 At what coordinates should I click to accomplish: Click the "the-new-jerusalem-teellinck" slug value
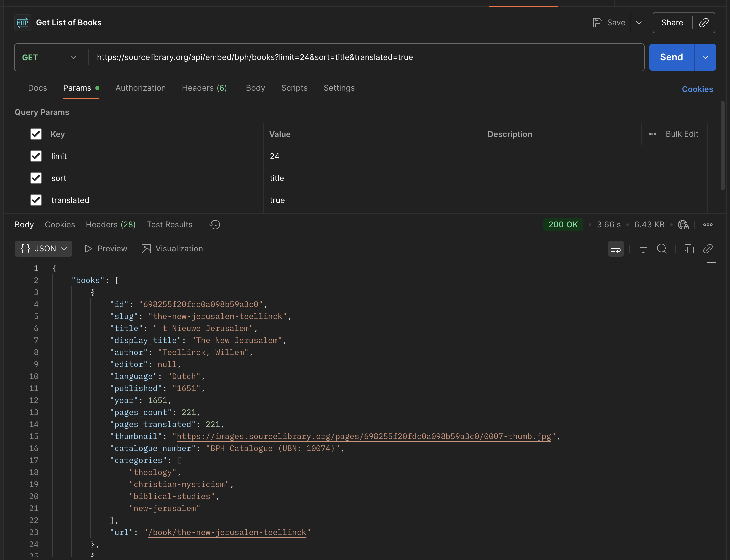(218, 316)
